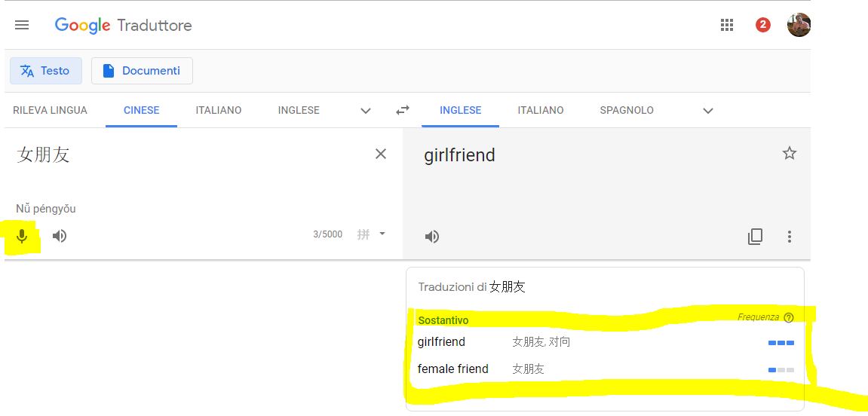Screen dimensions: 868x416
Task: Select Spagnolo as target language
Action: pos(627,110)
